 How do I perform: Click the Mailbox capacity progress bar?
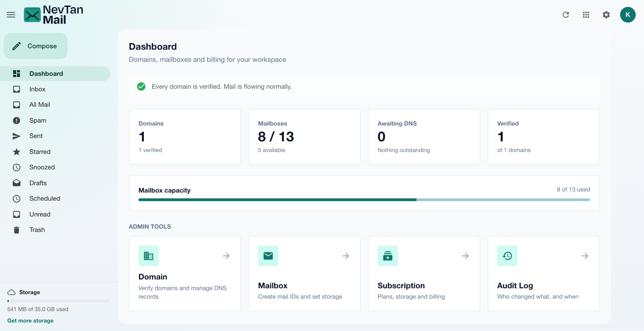tap(364, 200)
